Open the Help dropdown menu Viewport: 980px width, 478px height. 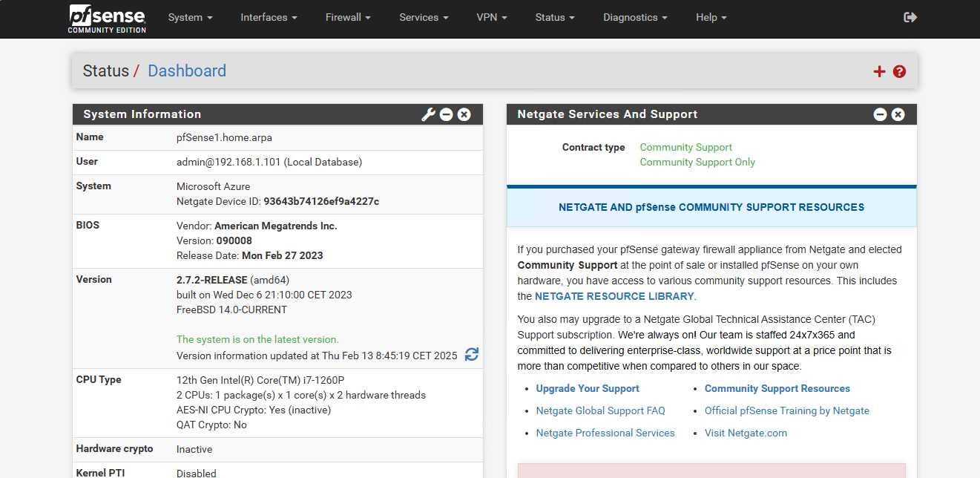pyautogui.click(x=711, y=17)
